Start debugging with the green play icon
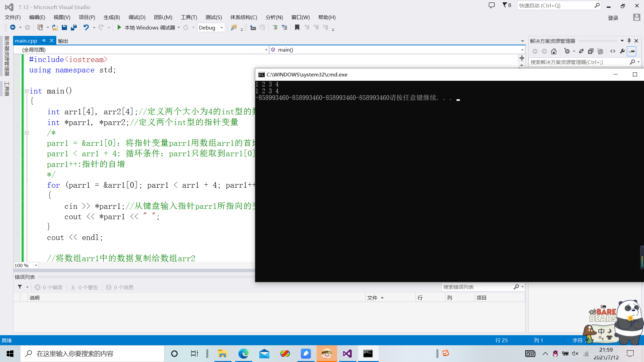This screenshot has height=362, width=644. [119, 27]
